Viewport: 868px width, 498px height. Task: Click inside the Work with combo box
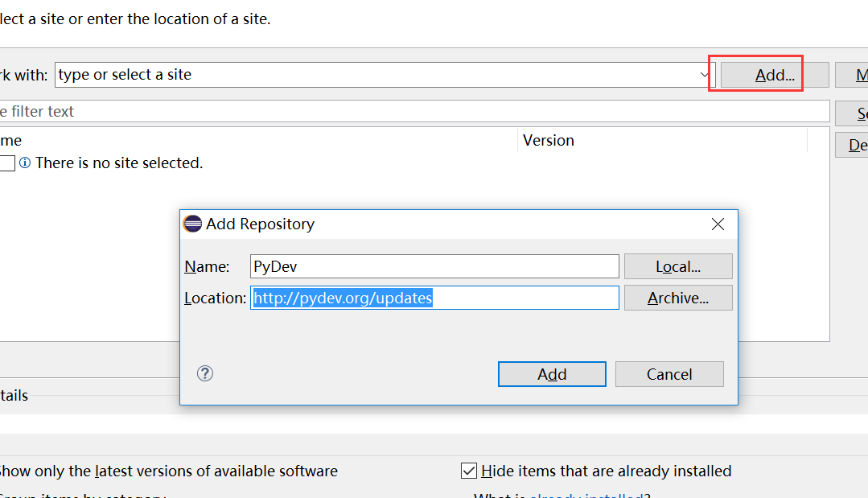point(322,73)
